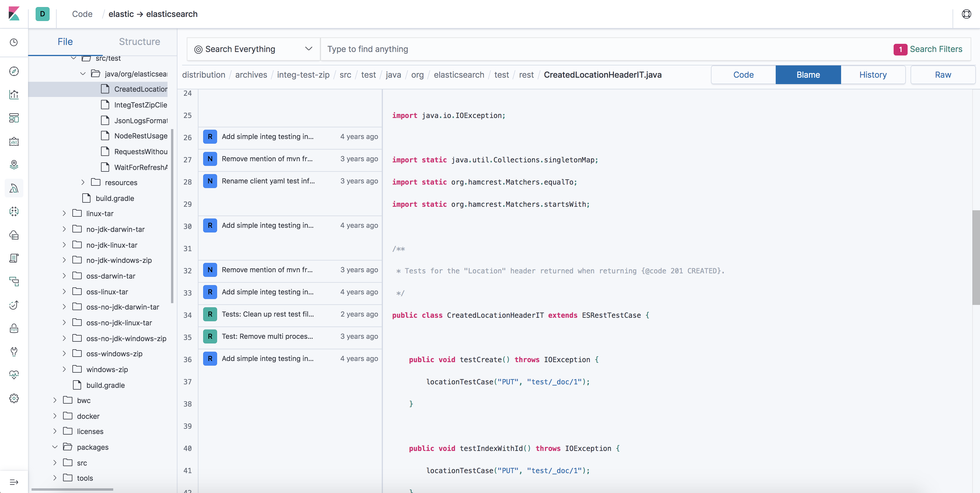Open the Maps pin icon in sidebar
The height and width of the screenshot is (493, 980).
tap(14, 164)
